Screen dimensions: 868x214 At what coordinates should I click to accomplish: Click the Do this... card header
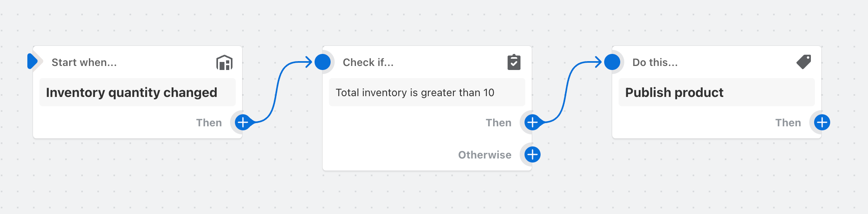[x=655, y=62]
